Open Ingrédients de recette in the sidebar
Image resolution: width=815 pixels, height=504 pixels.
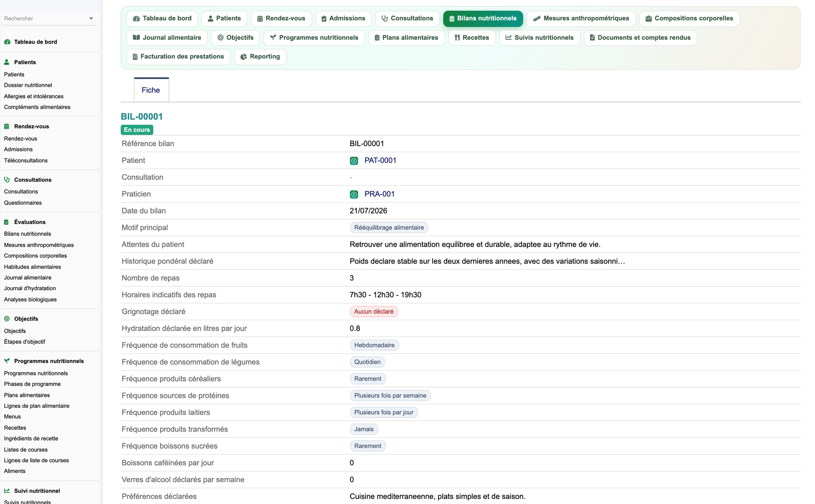31,438
